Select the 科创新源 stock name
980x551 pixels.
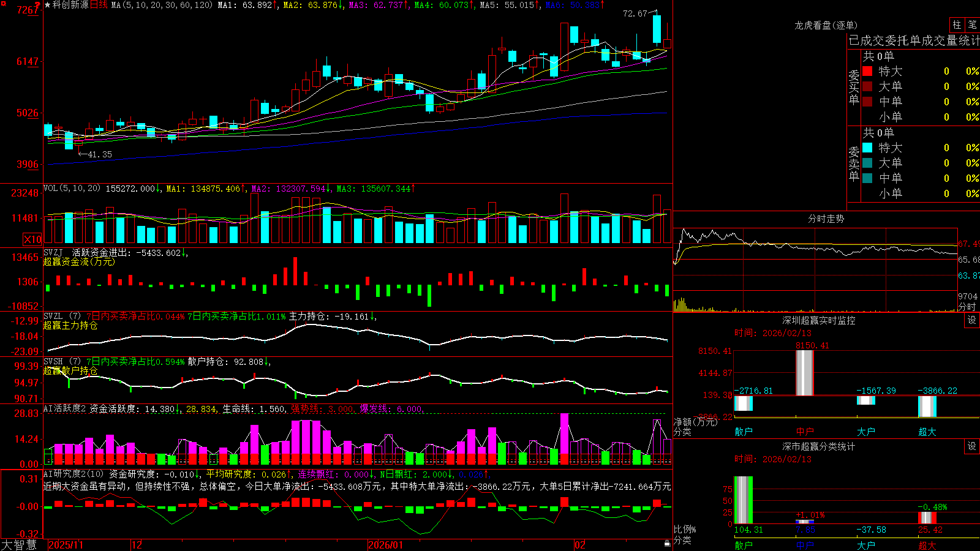70,5
